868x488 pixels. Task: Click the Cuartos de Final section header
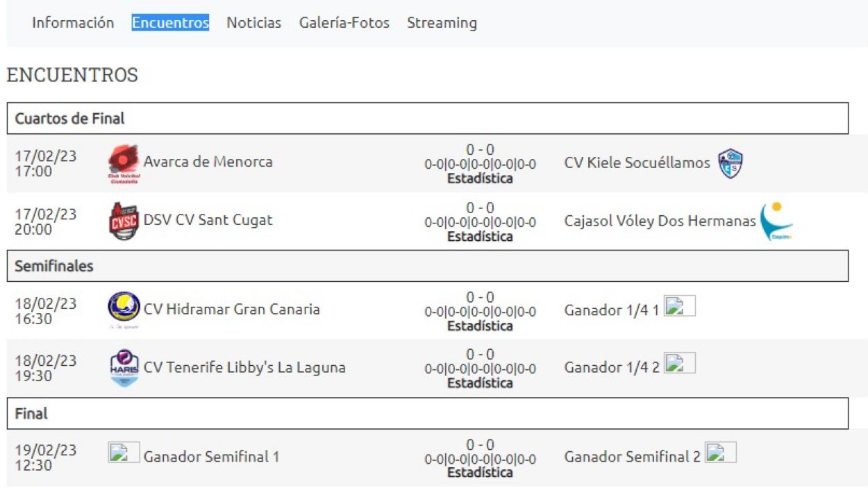pos(69,119)
